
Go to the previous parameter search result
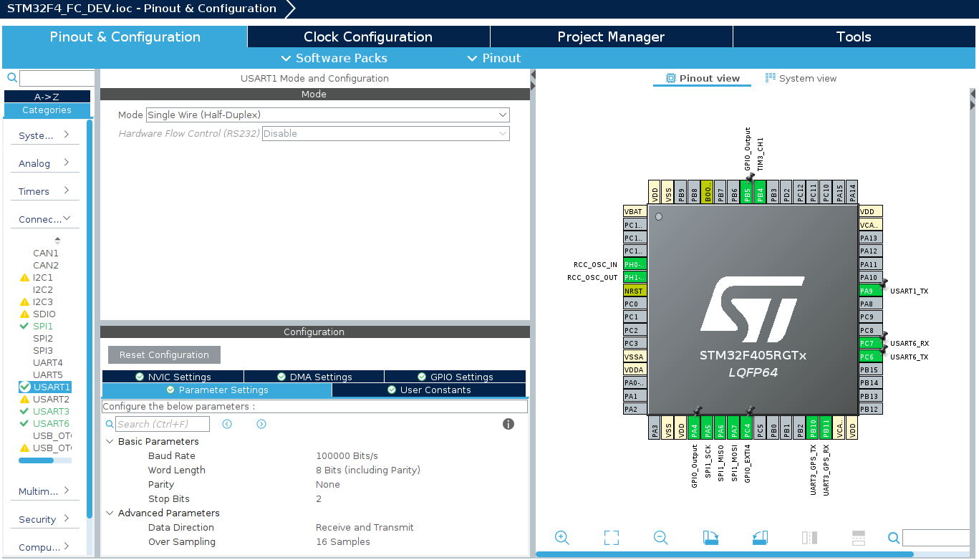pos(227,424)
